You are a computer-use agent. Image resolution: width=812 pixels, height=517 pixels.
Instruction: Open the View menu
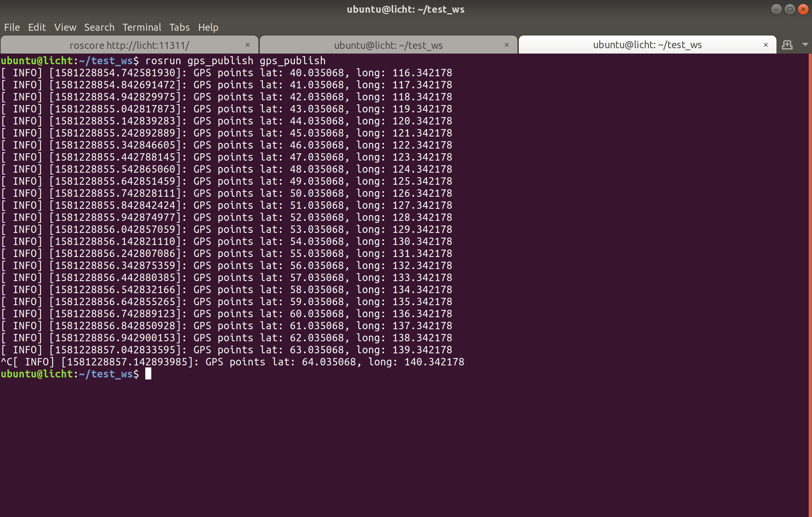65,27
